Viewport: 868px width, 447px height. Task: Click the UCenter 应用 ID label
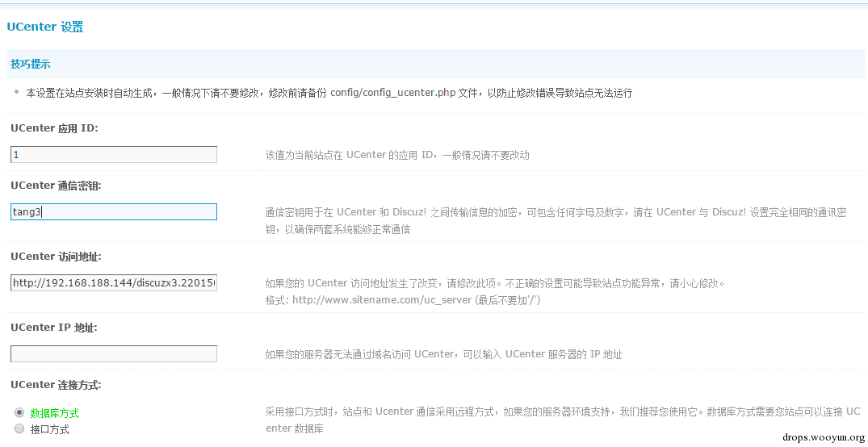[x=54, y=128]
